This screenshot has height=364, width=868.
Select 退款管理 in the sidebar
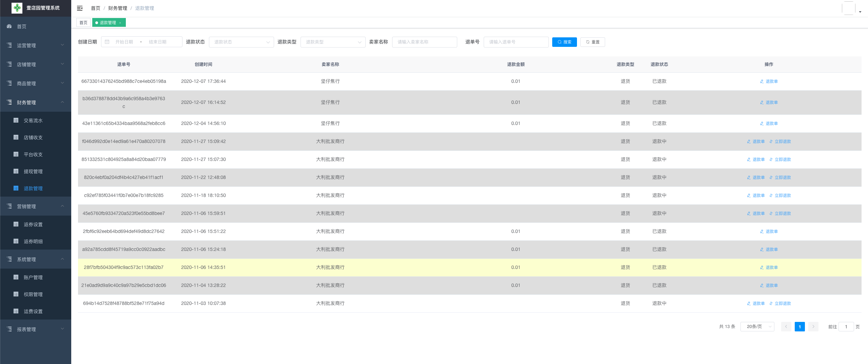click(x=36, y=188)
